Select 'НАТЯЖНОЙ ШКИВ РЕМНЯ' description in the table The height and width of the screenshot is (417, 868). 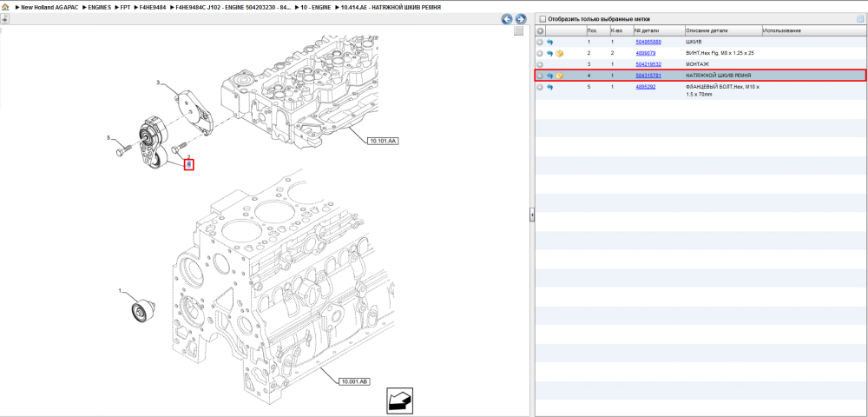click(718, 76)
